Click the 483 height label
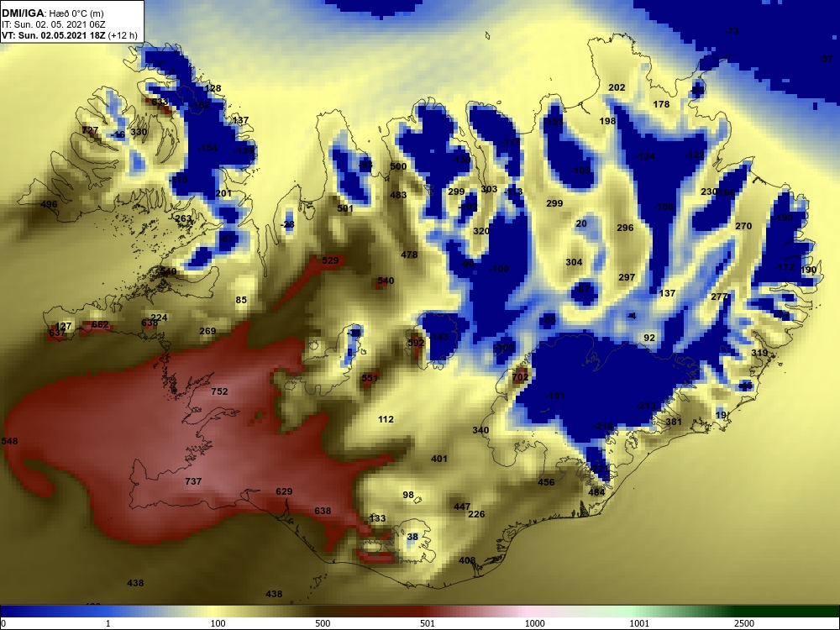 click(x=398, y=195)
